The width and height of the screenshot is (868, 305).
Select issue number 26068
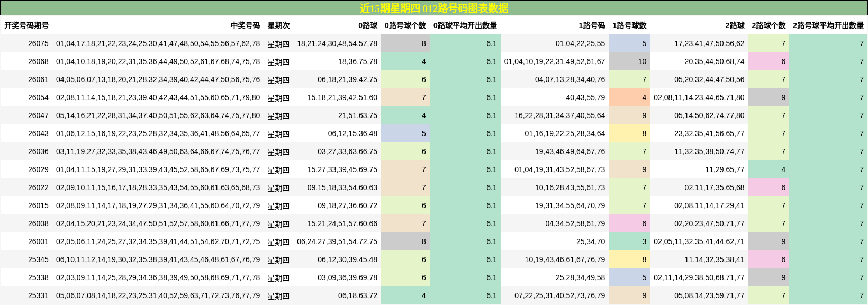point(38,61)
